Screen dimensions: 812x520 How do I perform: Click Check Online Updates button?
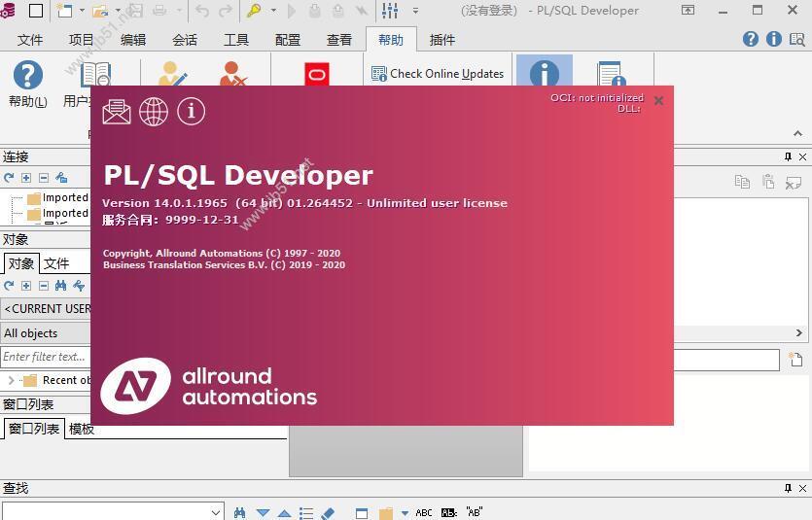438,74
